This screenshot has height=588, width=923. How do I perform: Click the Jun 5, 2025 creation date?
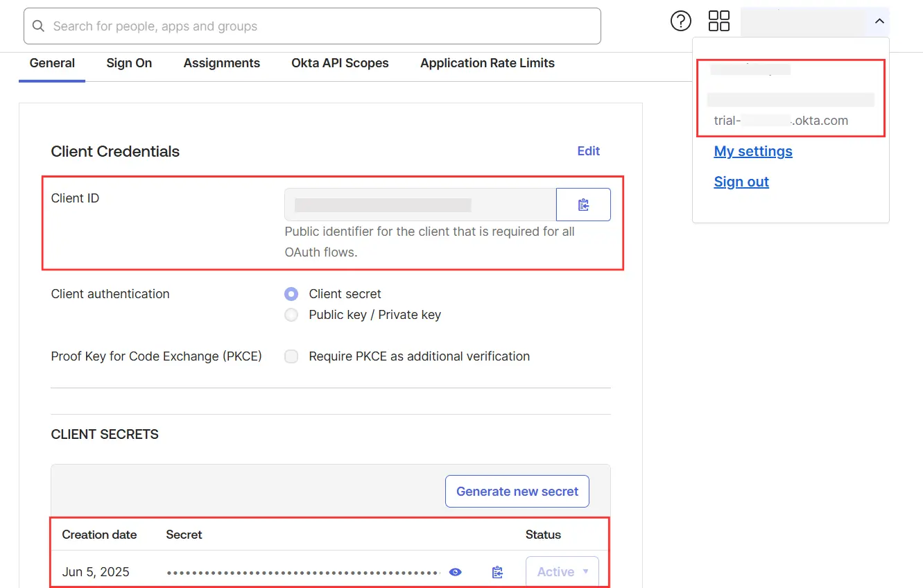coord(96,572)
